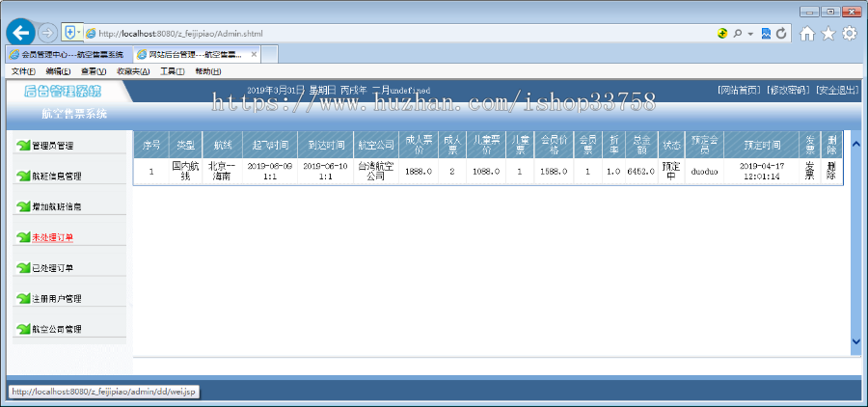
Task: Open the browser Home icon
Action: point(807,34)
